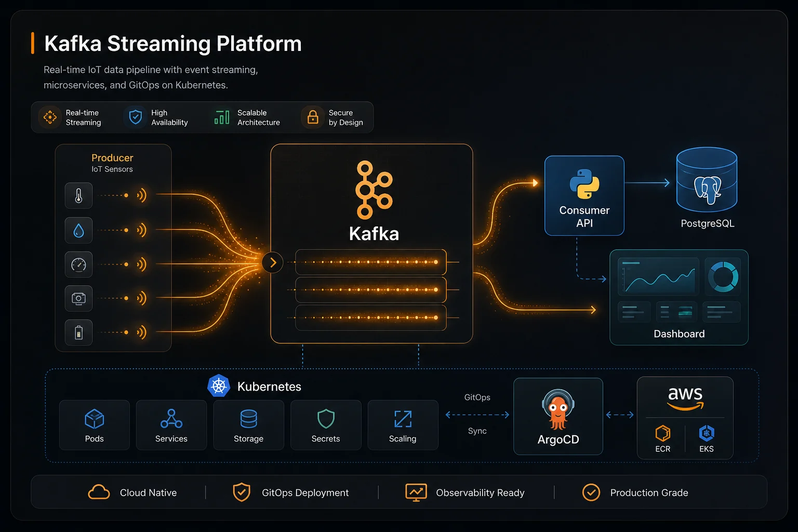This screenshot has width=798, height=532.
Task: Click the Consumer API label
Action: [x=584, y=217]
